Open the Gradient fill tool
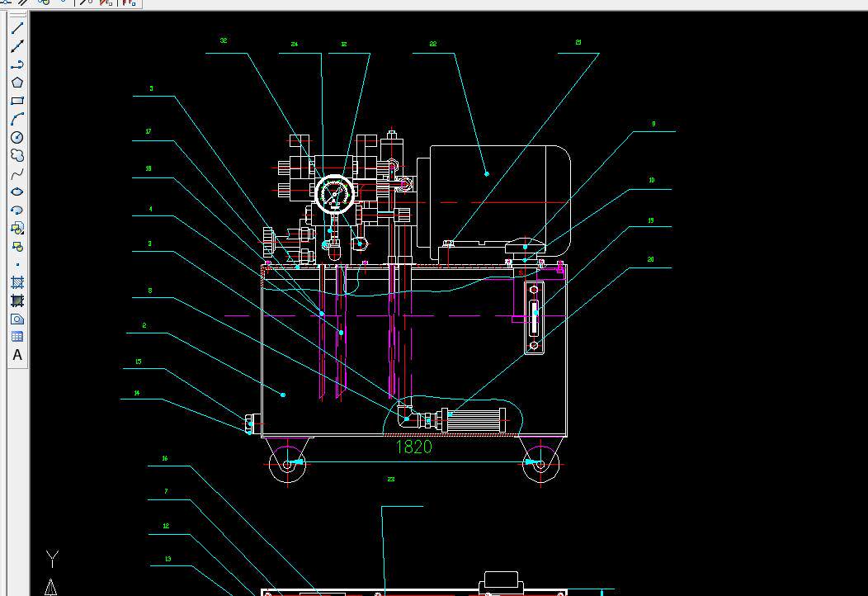868x596 pixels. pos(17,300)
